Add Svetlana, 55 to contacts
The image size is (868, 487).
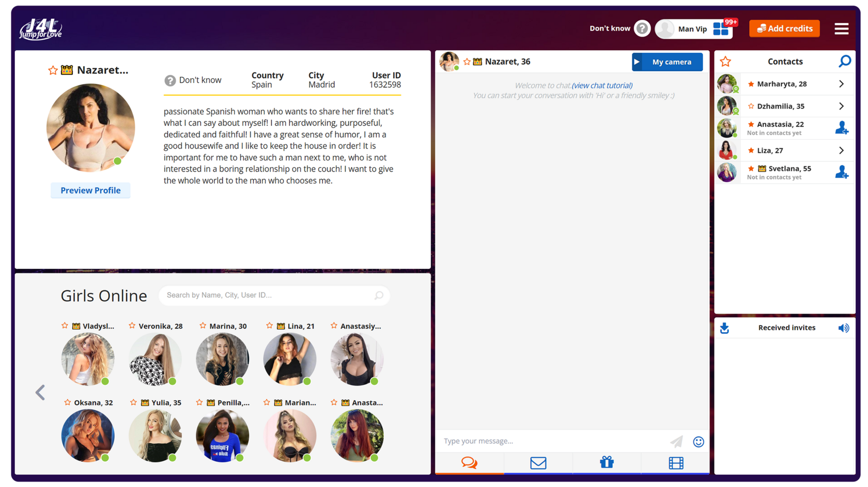point(841,172)
